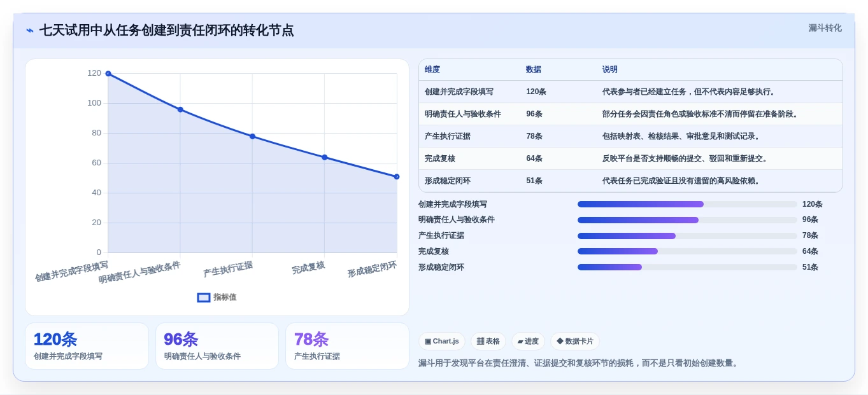This screenshot has width=868, height=395.
Task: Click footer note starting 漏斗用于发现平台
Action: tap(580, 363)
